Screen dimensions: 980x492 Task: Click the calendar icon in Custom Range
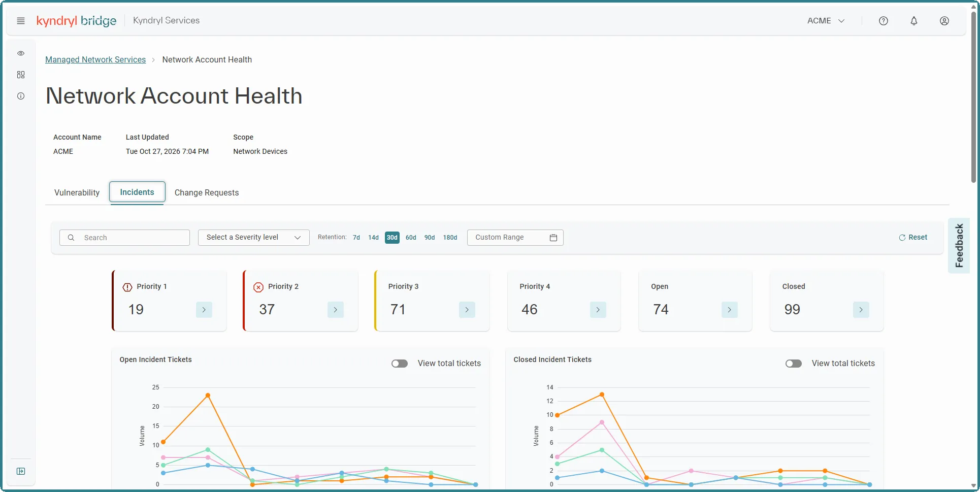553,238
